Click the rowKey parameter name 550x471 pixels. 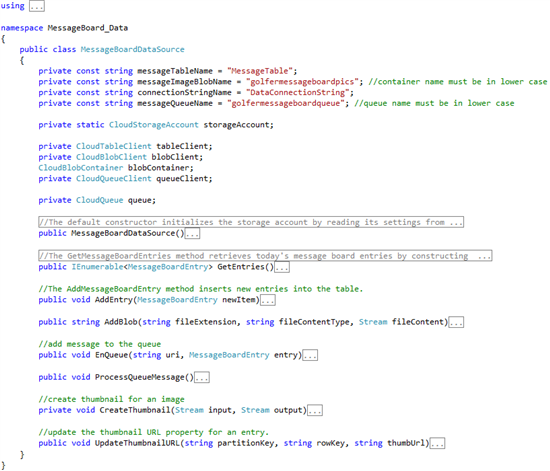pyautogui.click(x=330, y=443)
